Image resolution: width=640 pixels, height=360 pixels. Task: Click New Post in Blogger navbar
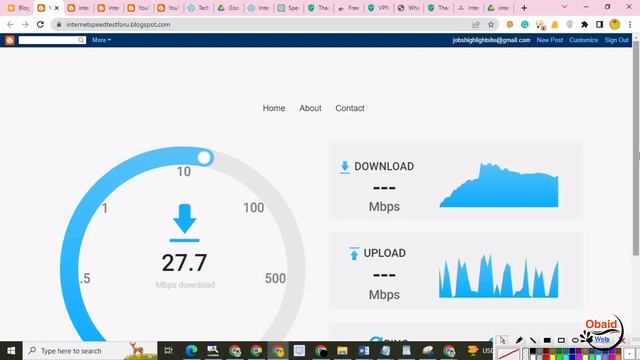(x=549, y=40)
